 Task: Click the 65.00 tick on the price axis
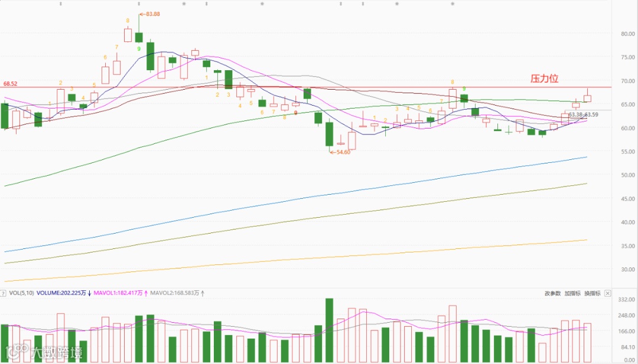coord(627,105)
